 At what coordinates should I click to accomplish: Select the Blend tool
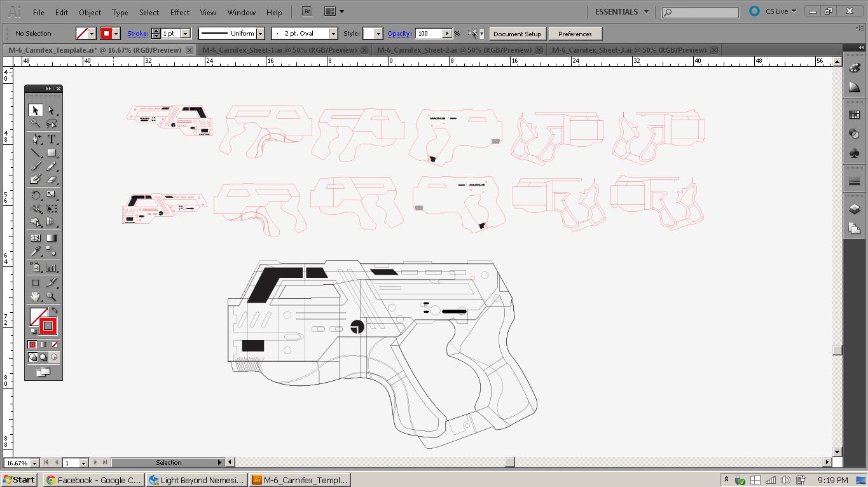[52, 251]
